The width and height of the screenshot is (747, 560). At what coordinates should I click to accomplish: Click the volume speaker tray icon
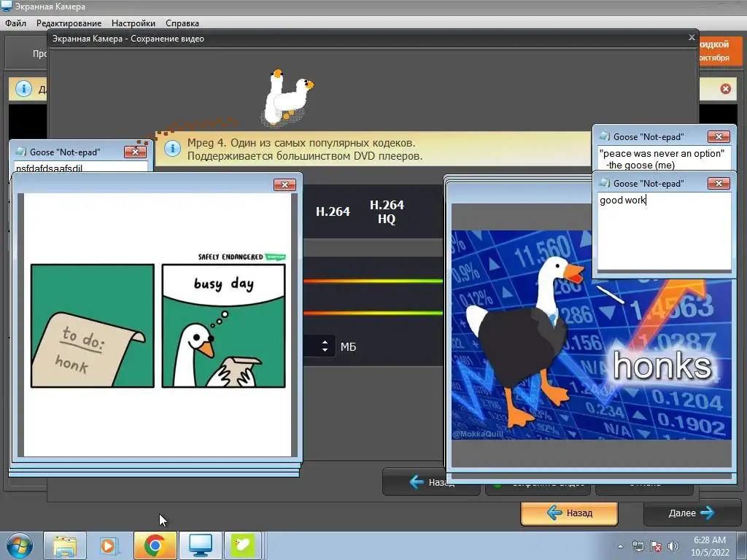tap(673, 546)
